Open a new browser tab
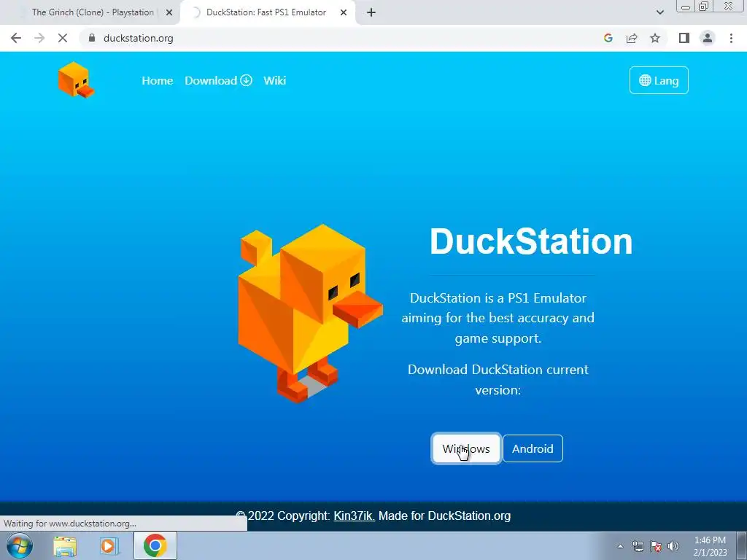 coord(371,13)
